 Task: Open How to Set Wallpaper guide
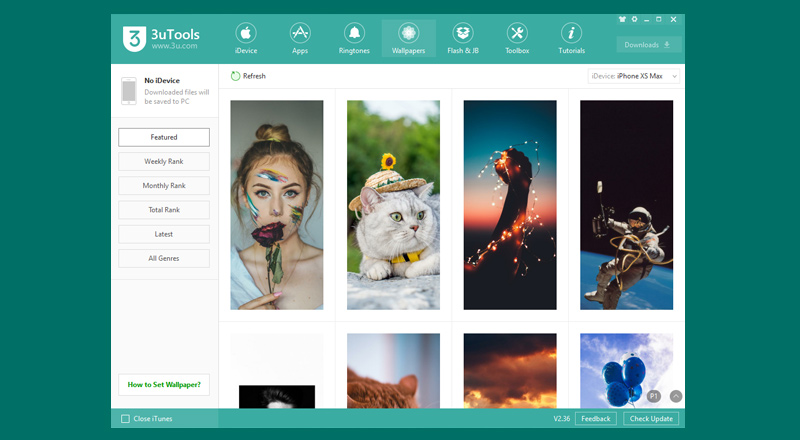pyautogui.click(x=164, y=385)
